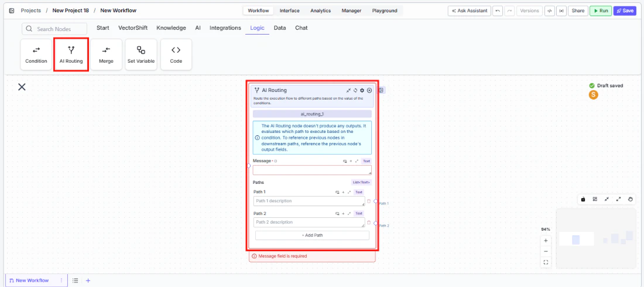Redo the last workflow change

(510, 11)
